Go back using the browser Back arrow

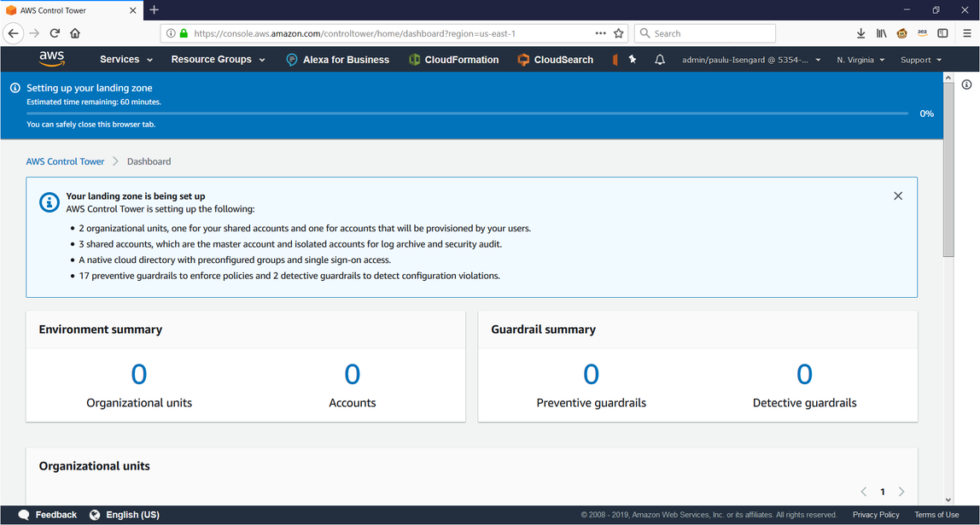14,33
